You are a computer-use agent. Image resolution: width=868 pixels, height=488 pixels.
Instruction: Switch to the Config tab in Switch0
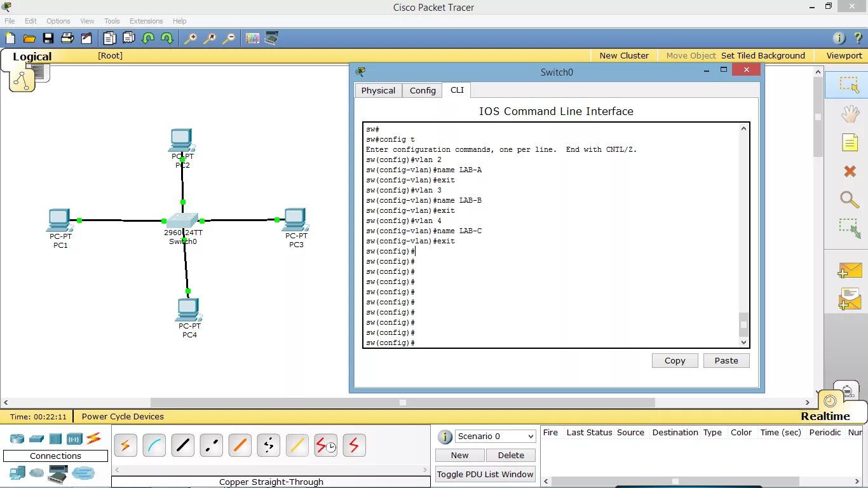click(423, 90)
